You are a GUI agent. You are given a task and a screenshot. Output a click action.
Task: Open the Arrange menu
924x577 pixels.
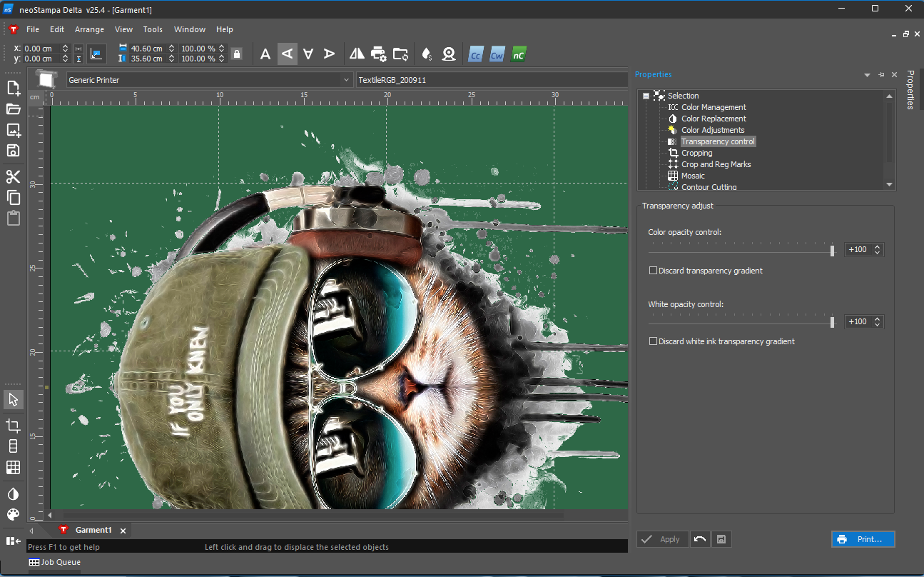click(x=89, y=29)
